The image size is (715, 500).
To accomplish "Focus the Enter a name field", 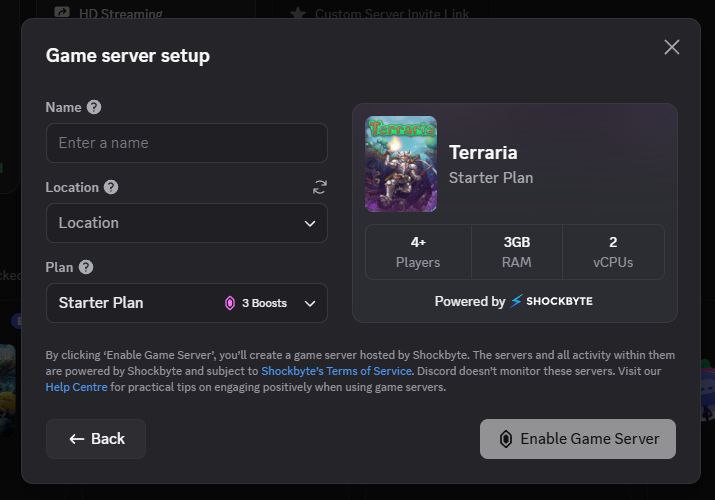I will 186,143.
